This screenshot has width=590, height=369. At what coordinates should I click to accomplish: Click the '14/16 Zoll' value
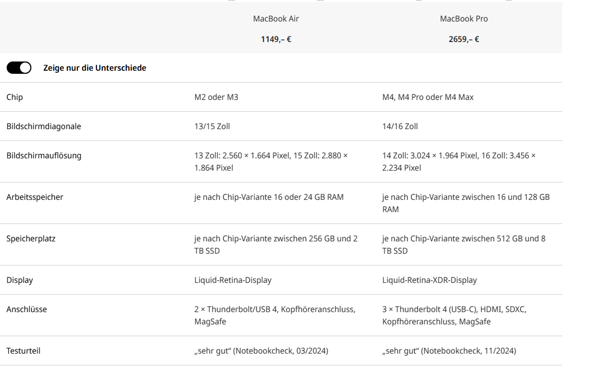pyautogui.click(x=400, y=126)
